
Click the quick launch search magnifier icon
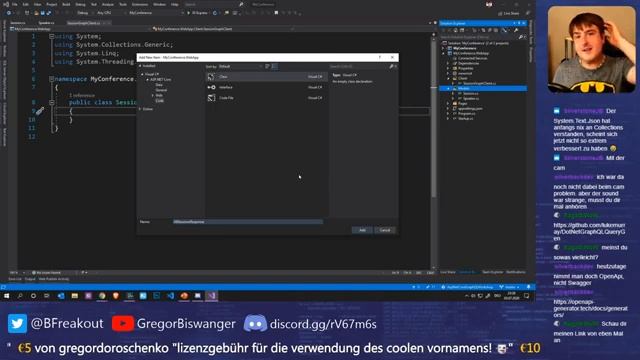(x=241, y=4)
